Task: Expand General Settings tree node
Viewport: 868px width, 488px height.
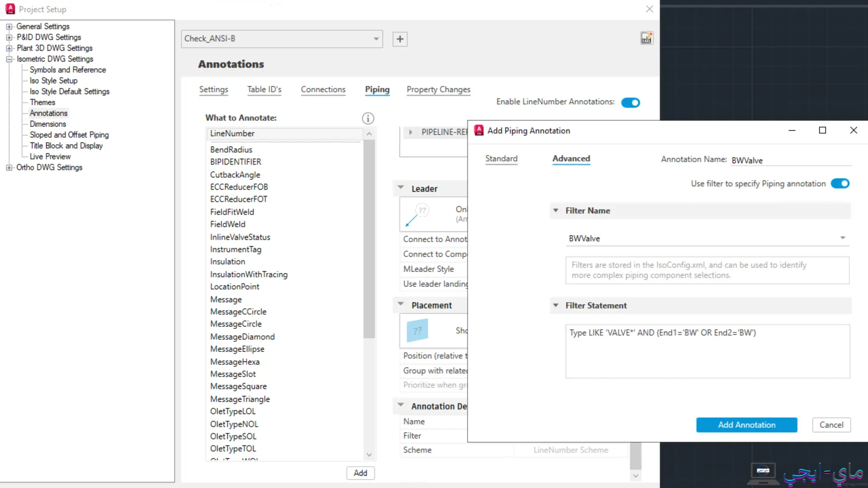Action: (x=9, y=27)
